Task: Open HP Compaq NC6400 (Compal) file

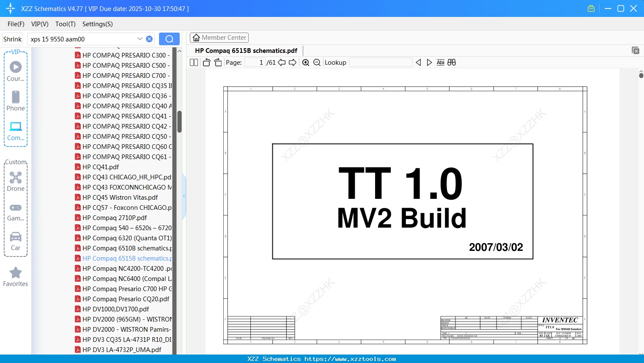Action: (123, 278)
